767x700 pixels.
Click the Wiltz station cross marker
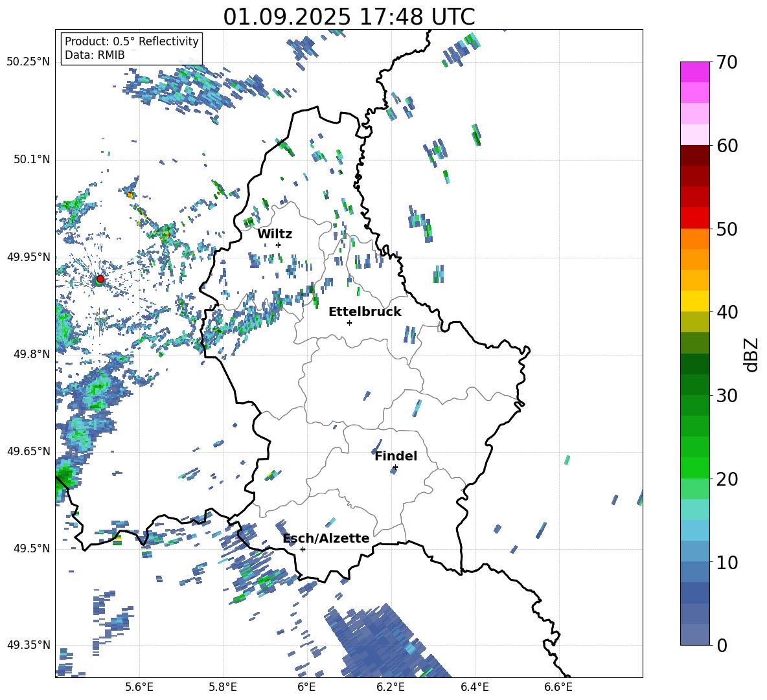[279, 245]
